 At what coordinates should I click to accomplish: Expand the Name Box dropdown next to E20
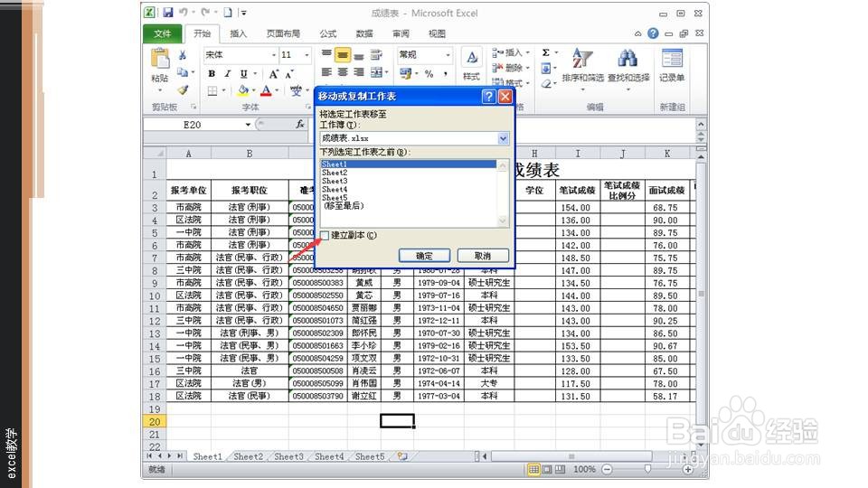(248, 125)
